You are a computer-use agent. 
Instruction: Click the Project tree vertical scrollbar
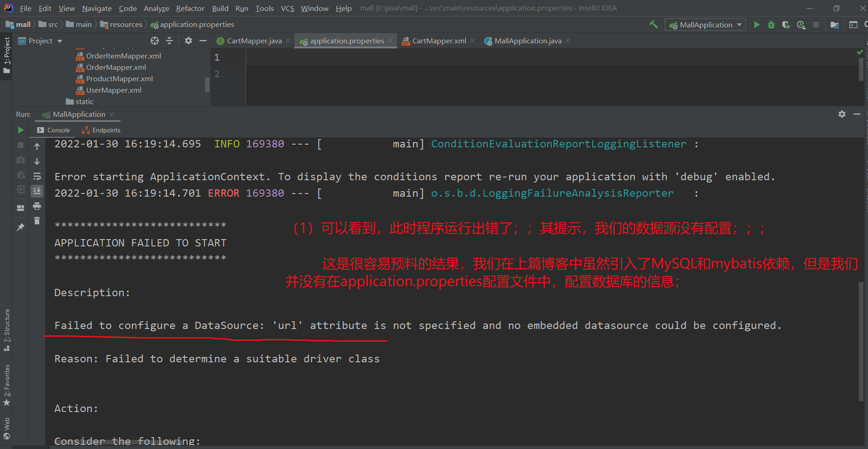click(207, 85)
